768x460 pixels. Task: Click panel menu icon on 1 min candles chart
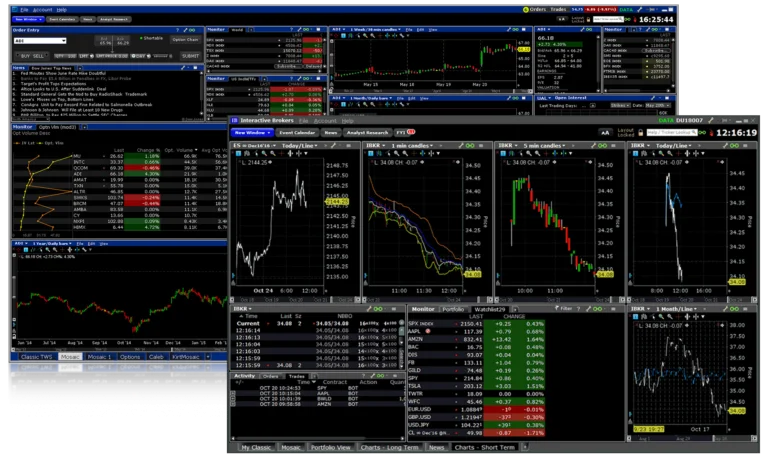click(x=481, y=145)
